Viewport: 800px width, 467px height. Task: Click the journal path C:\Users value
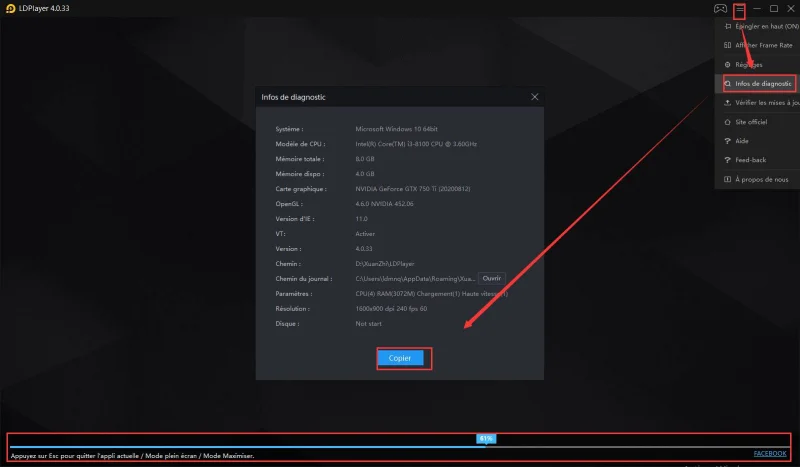(415, 279)
